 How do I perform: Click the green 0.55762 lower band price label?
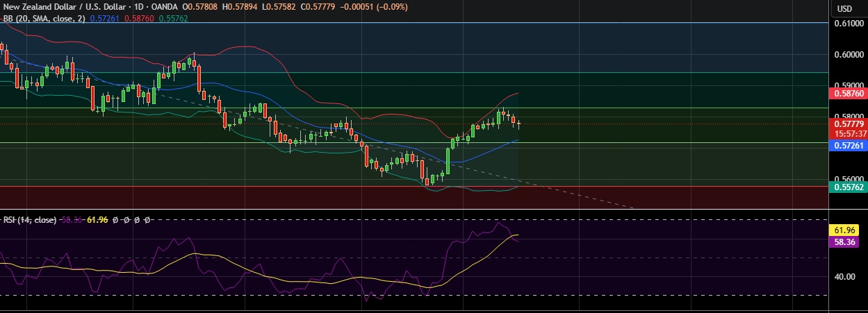pyautogui.click(x=848, y=187)
